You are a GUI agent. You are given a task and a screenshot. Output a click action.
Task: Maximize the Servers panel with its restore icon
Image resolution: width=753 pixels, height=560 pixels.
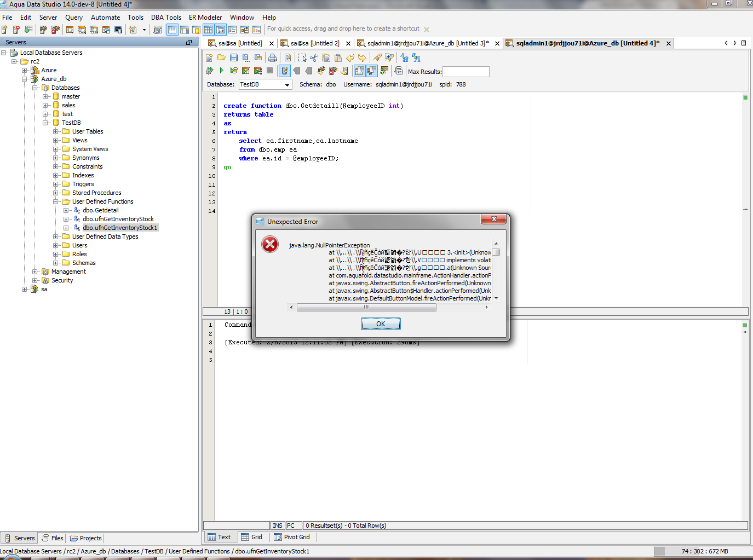[x=189, y=42]
